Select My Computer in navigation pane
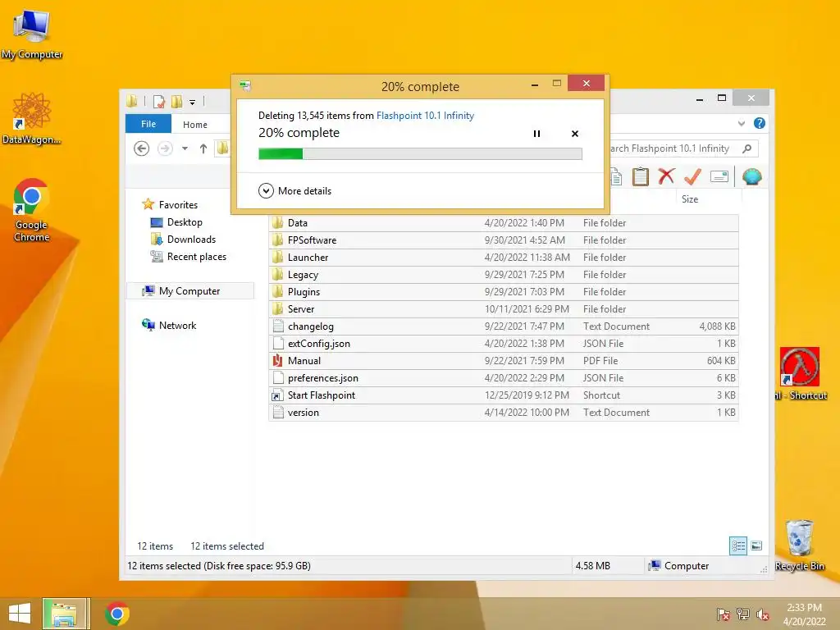 click(189, 291)
